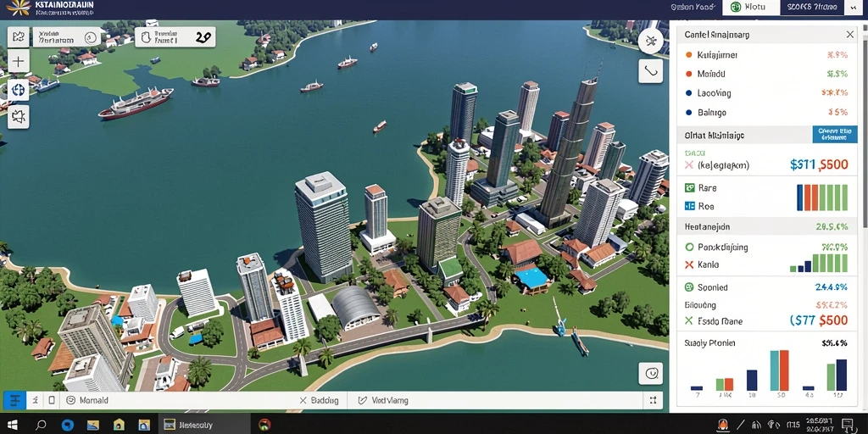Expand the top-left panel with circled indicator

coord(66,37)
